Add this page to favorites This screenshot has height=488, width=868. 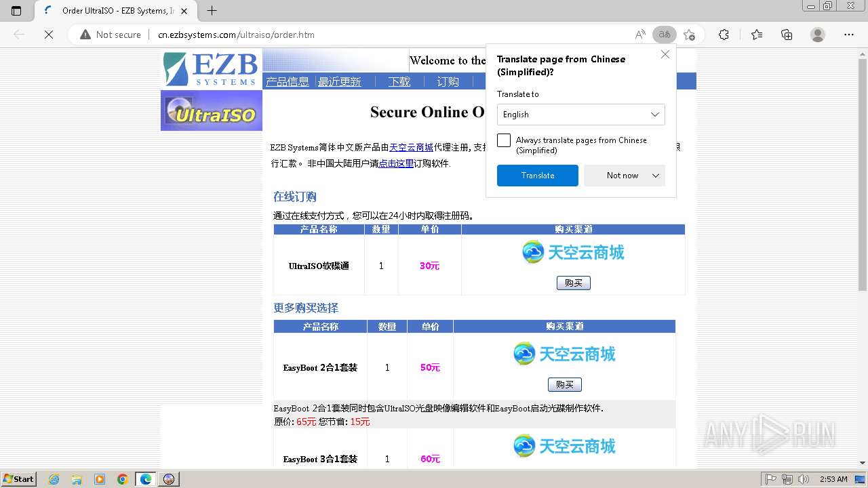[690, 35]
